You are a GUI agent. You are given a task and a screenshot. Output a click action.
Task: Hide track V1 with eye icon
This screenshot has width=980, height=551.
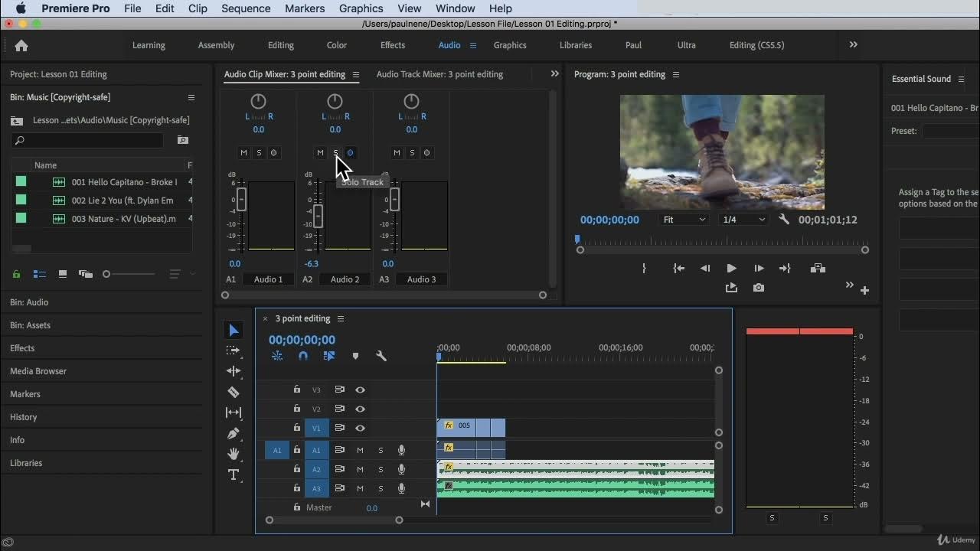(x=360, y=428)
